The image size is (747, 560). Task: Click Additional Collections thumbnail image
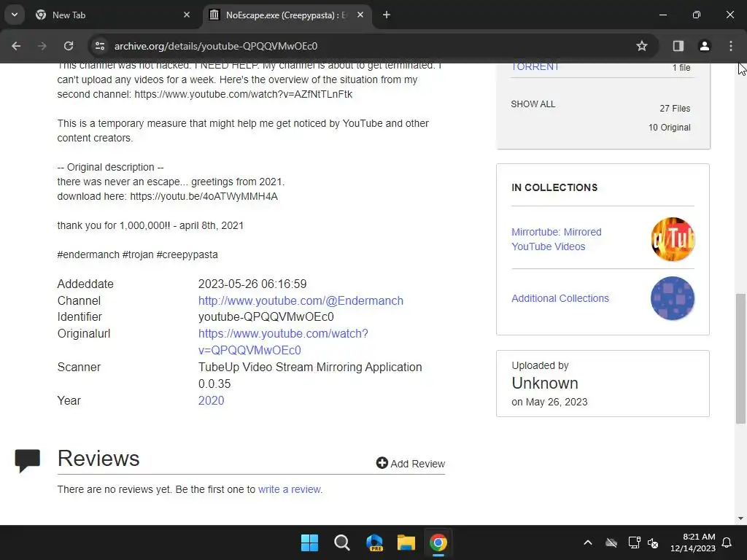(x=673, y=298)
